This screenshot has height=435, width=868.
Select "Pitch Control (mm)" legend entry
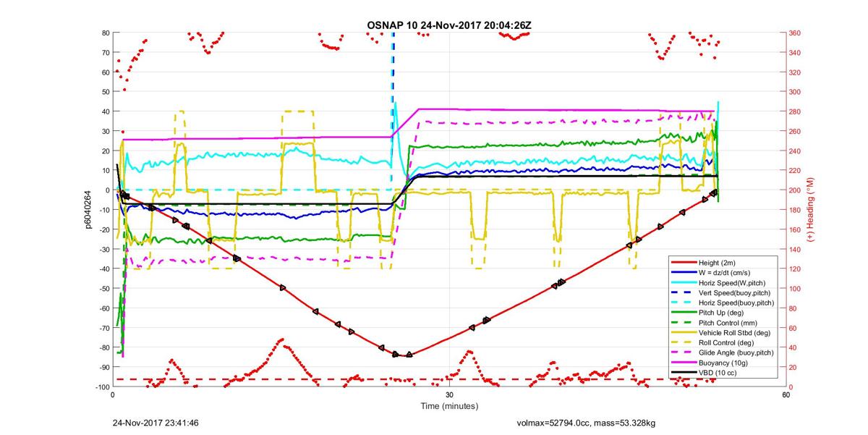tap(729, 322)
